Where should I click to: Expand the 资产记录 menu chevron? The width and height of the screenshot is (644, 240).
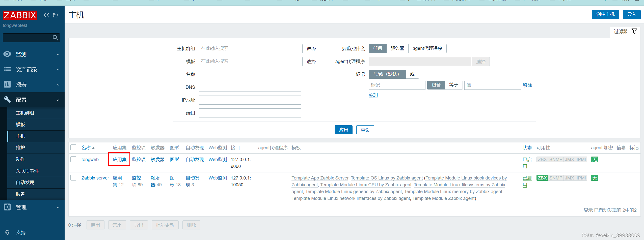[58, 70]
